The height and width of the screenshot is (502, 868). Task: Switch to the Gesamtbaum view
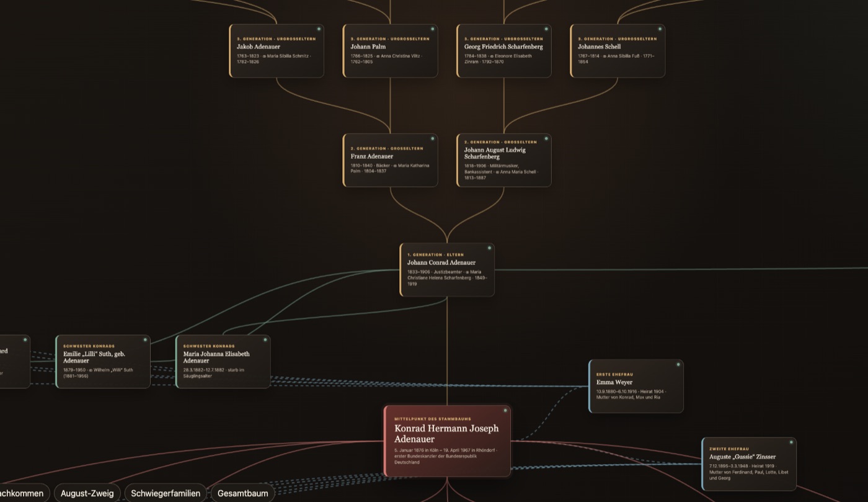pyautogui.click(x=243, y=493)
